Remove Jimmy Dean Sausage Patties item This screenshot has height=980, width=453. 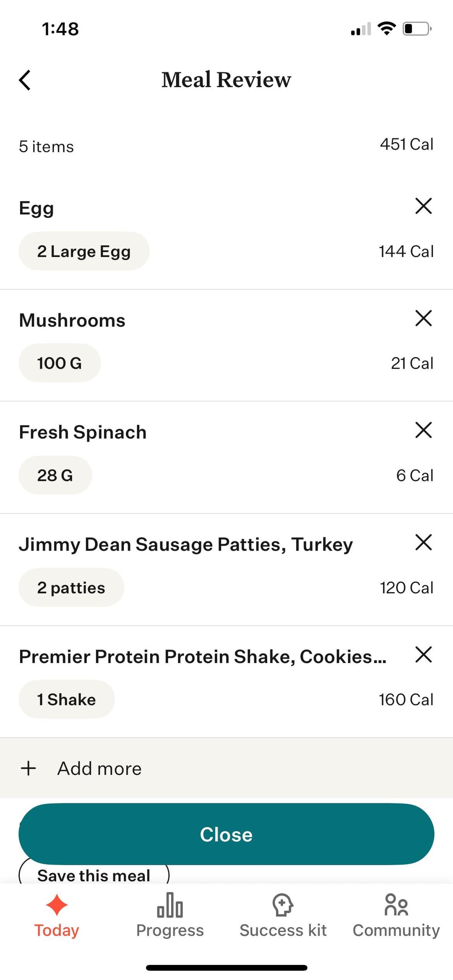pos(423,542)
